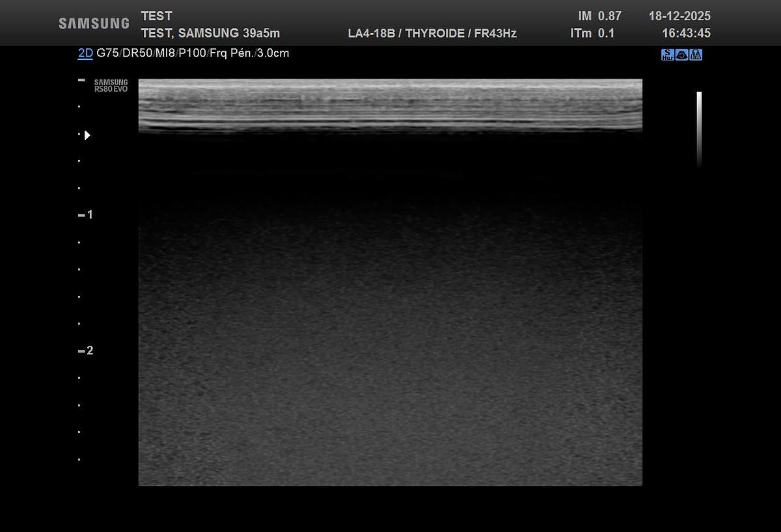Click the ultrasound fan-shaped imaging icon

681,55
